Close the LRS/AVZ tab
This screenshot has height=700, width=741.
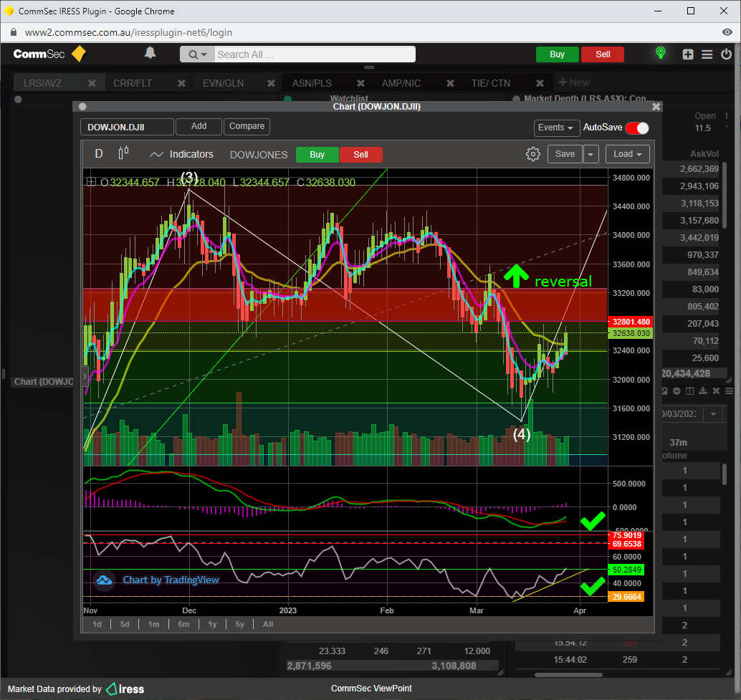tap(92, 83)
